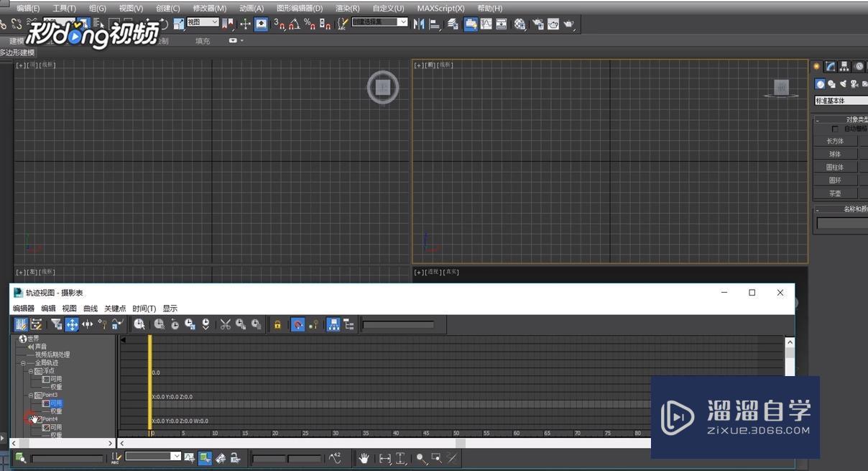Click the 长方体 button
868x471 pixels.
pyautogui.click(x=835, y=141)
